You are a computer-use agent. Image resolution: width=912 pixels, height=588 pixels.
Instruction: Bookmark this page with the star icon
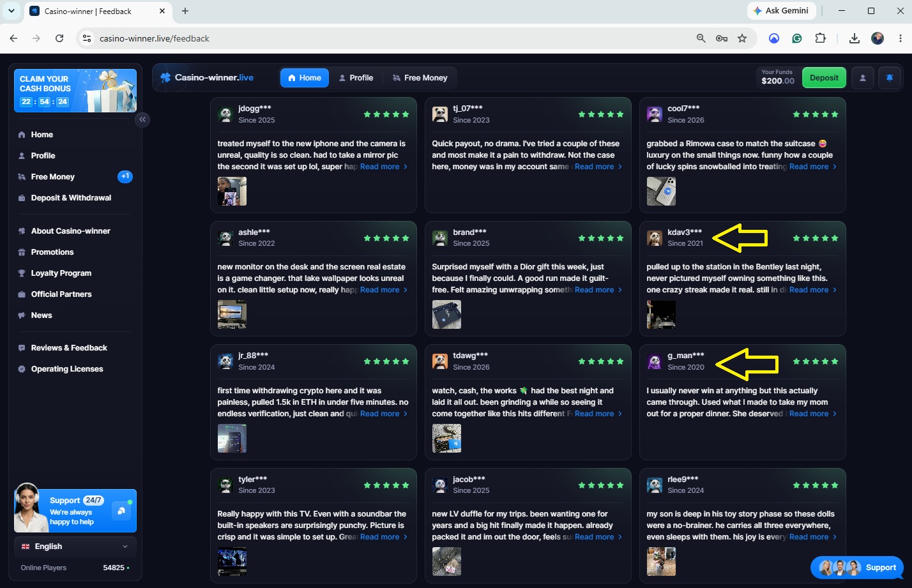click(742, 38)
